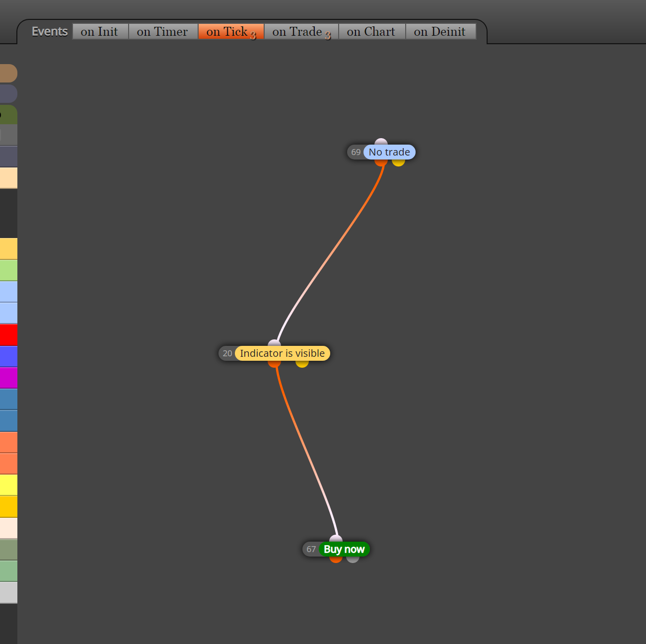Pick the steel blue swatch below magenta
646x644 pixels.
point(8,399)
